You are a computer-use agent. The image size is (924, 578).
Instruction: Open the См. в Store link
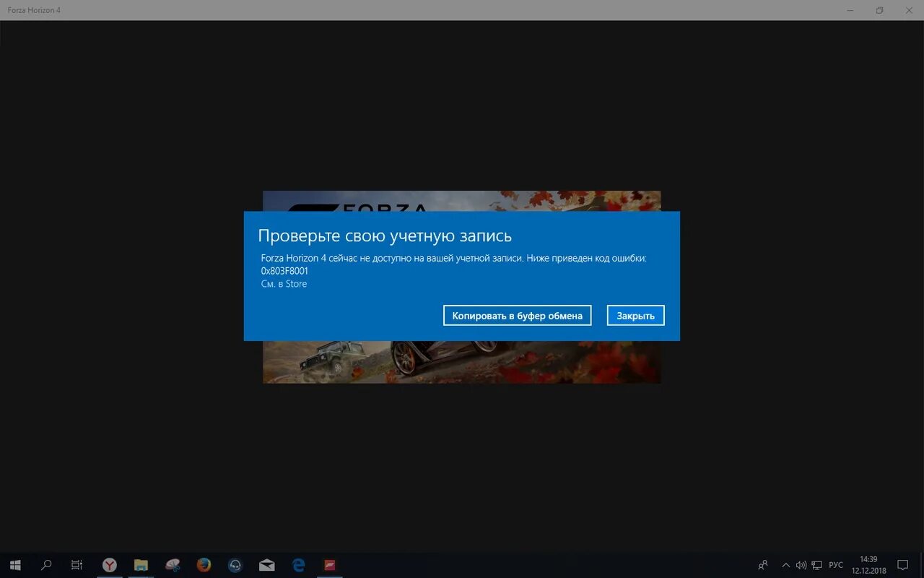pos(284,284)
